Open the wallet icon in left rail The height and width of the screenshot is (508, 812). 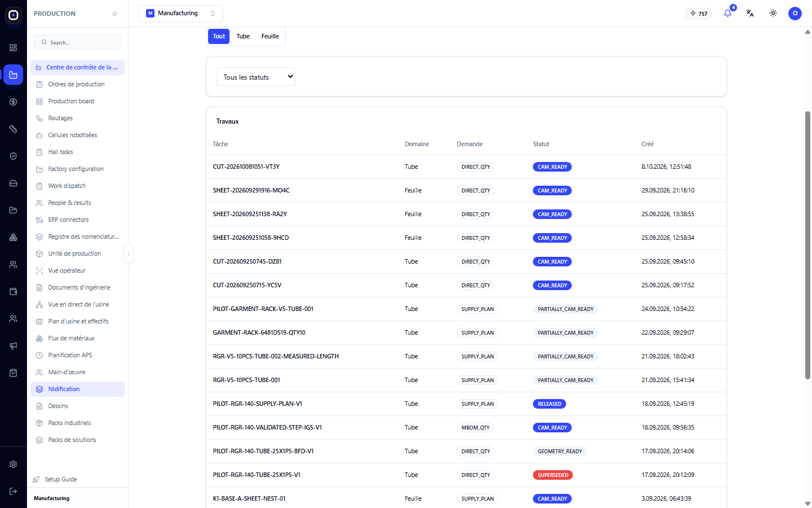click(x=14, y=292)
